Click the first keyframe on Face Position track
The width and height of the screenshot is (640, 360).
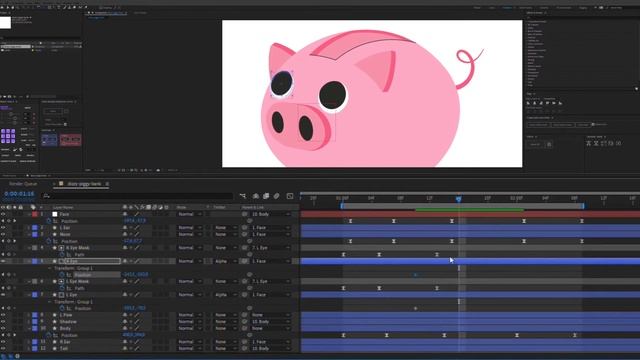pos(350,221)
